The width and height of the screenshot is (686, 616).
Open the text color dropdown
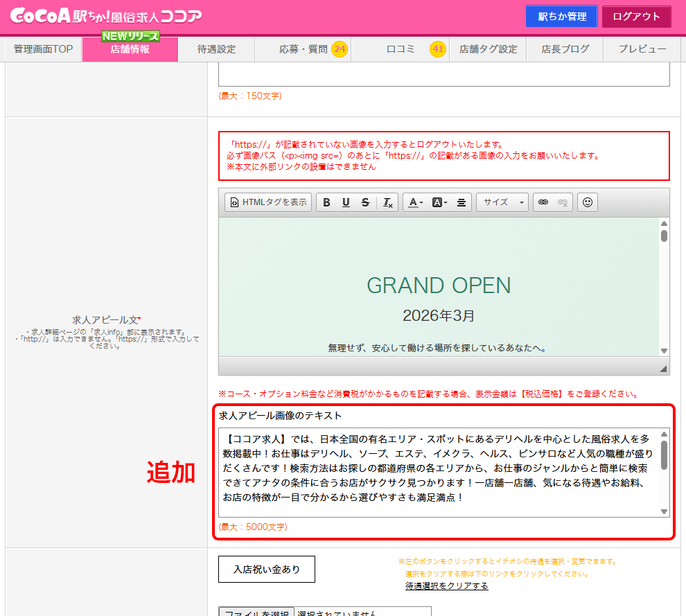click(416, 202)
